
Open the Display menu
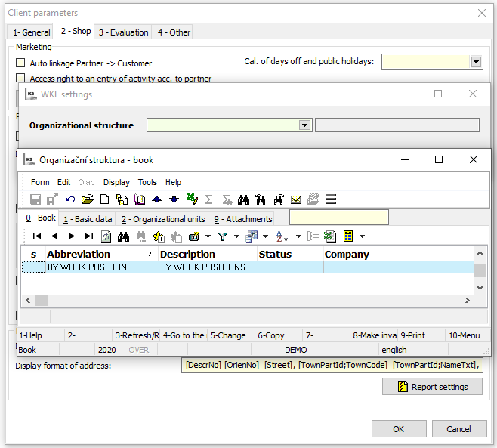click(x=116, y=182)
